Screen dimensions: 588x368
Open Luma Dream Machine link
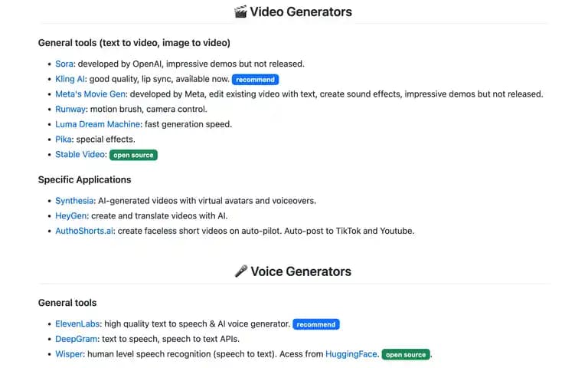pos(97,124)
